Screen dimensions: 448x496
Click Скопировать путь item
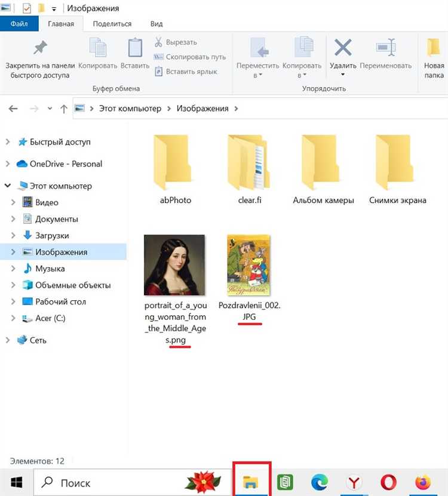[x=189, y=57]
